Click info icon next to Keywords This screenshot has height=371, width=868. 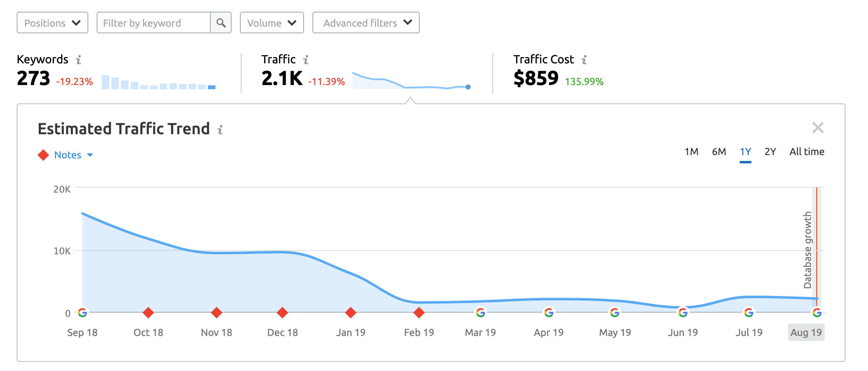[78, 60]
